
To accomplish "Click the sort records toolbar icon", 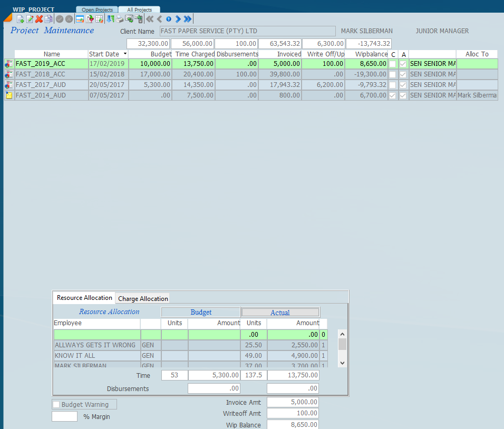I will click(110, 19).
